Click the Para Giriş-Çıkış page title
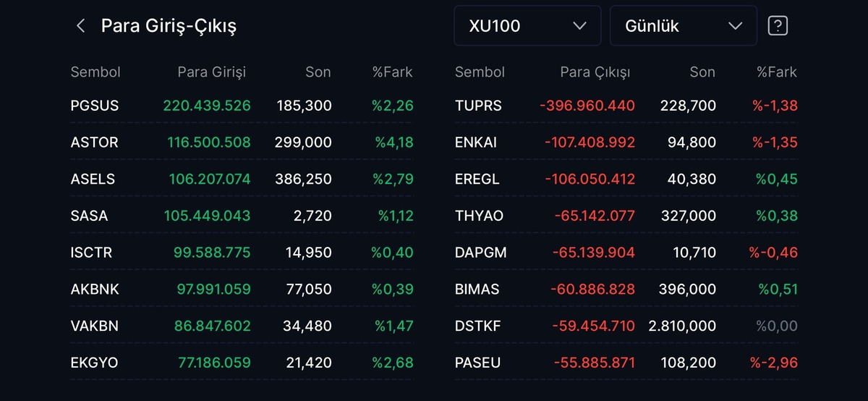 169,26
